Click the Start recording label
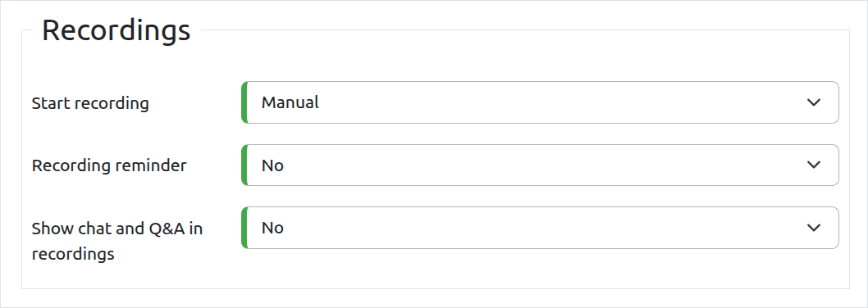Viewport: 868px width, 308px height. tap(90, 103)
